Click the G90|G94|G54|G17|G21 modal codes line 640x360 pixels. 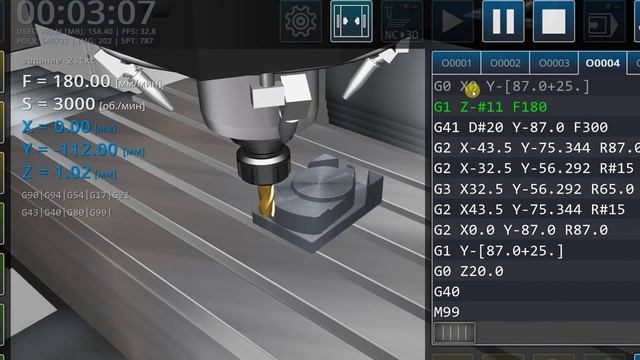click(75, 195)
